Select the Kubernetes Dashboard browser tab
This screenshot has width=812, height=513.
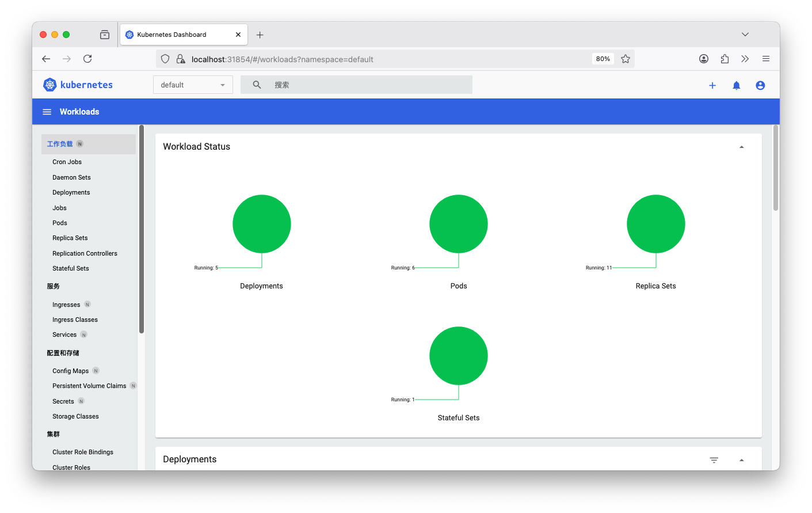[x=184, y=35]
